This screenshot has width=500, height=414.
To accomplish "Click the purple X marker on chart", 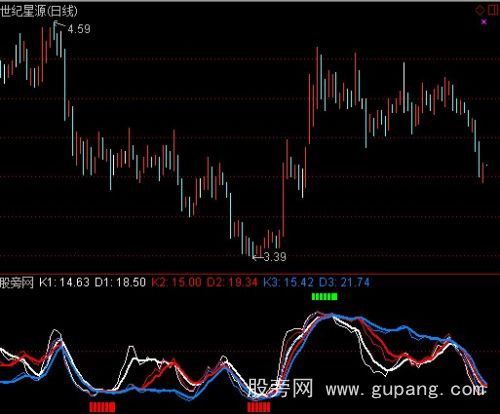I will click(484, 22).
